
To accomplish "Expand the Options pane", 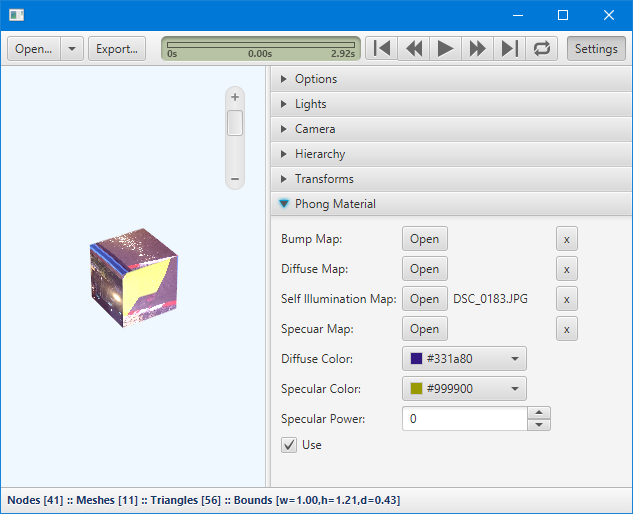I will pyautogui.click(x=451, y=79).
